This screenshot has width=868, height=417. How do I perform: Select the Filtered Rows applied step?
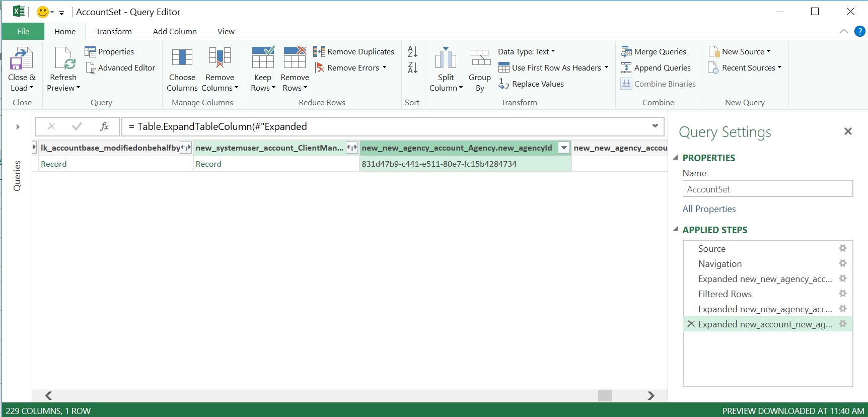(x=767, y=294)
